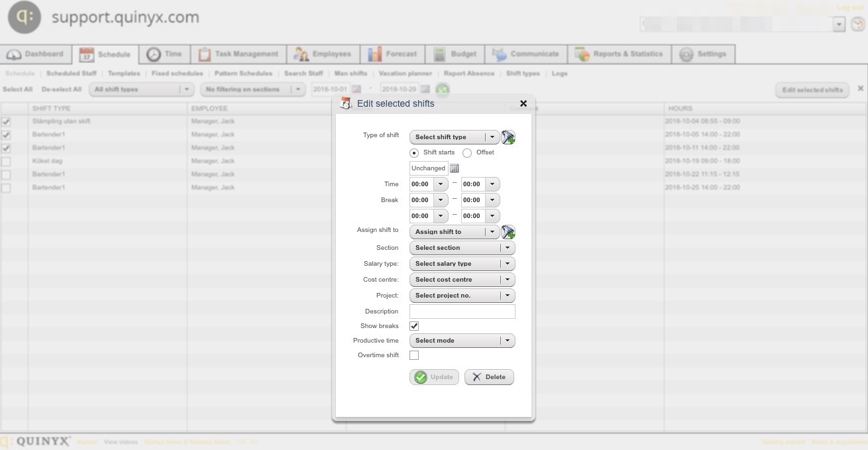Open the No filtering on sections dropdown
This screenshot has width=868, height=450.
(252, 89)
